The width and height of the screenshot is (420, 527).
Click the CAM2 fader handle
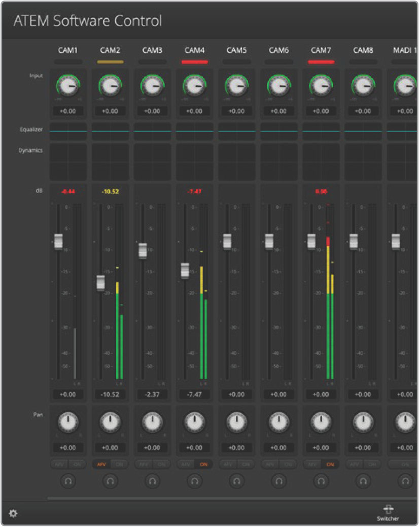(101, 282)
